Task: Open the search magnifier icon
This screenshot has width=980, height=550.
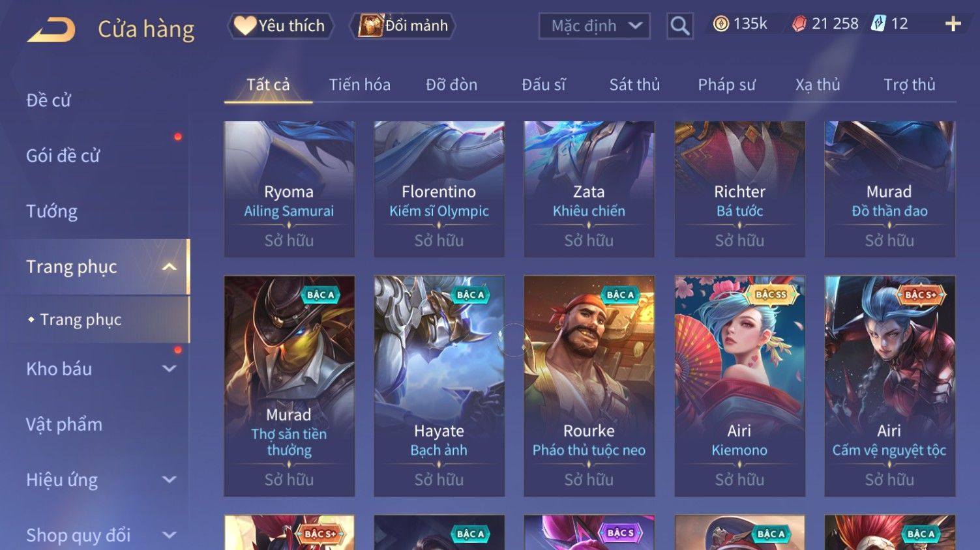Action: pos(680,26)
